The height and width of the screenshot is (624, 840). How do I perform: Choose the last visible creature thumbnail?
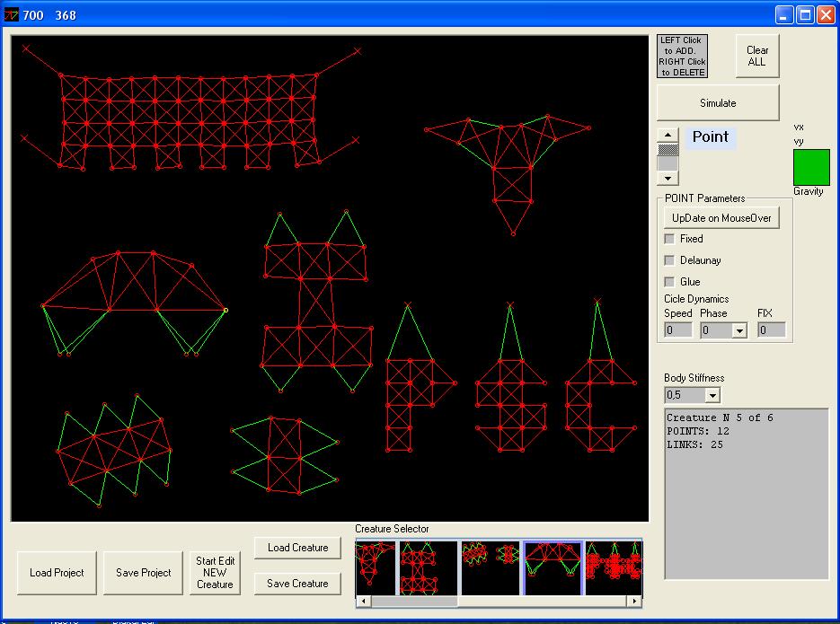click(x=613, y=567)
